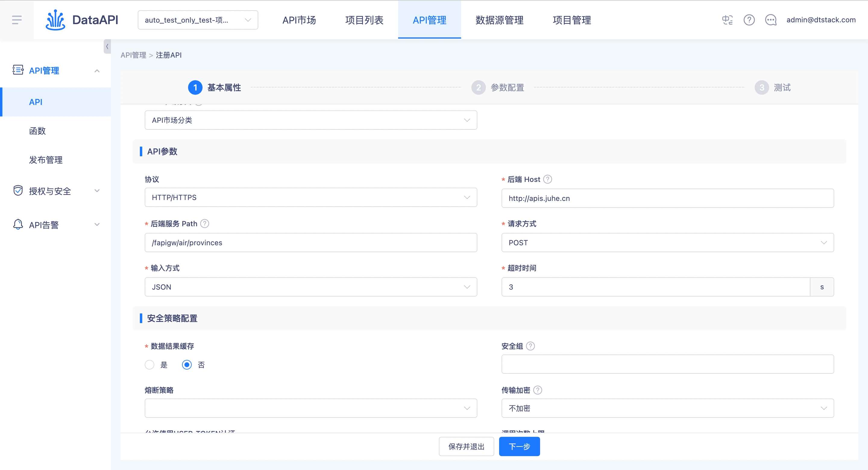
Task: Click the API参数 section heading
Action: pos(162,151)
